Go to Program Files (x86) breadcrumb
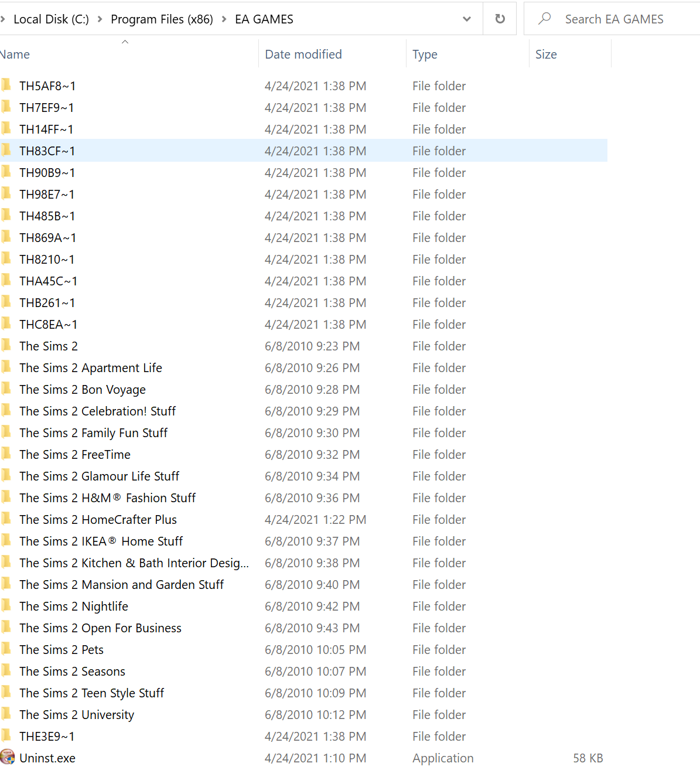The image size is (700, 770). (x=162, y=19)
